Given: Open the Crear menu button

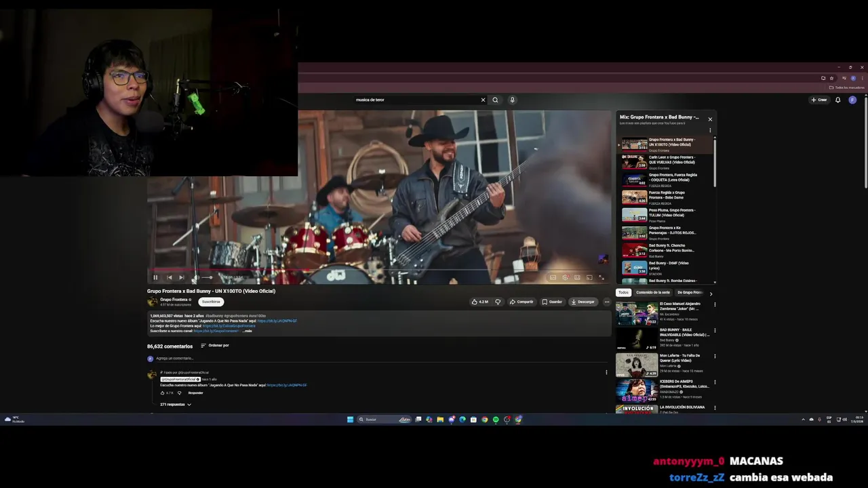Looking at the screenshot, I should [x=820, y=100].
